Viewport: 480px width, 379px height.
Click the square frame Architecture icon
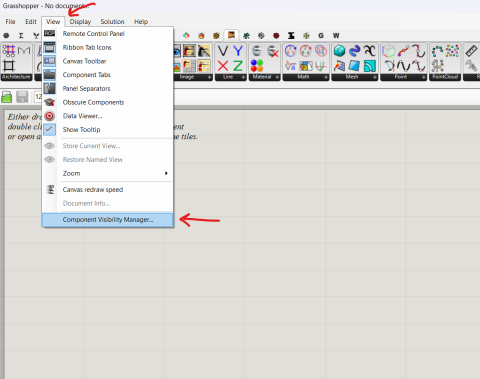click(9, 66)
